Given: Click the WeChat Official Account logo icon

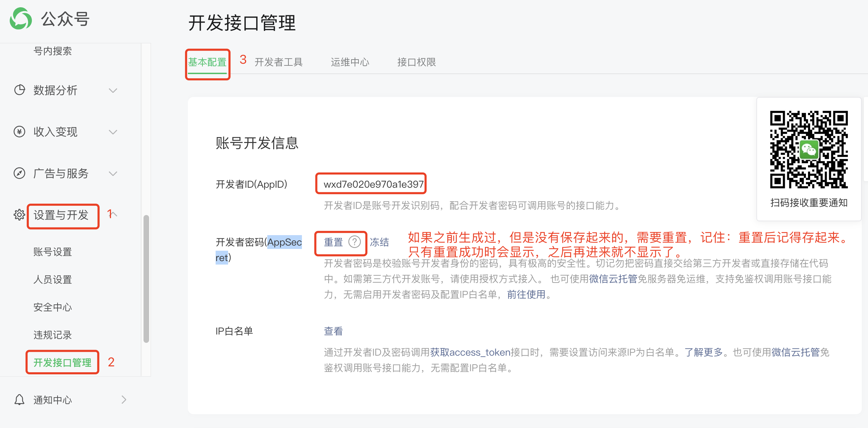Looking at the screenshot, I should coord(20,19).
